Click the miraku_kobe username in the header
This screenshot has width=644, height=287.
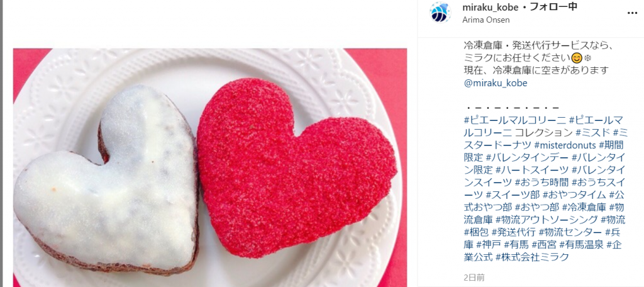point(490,8)
